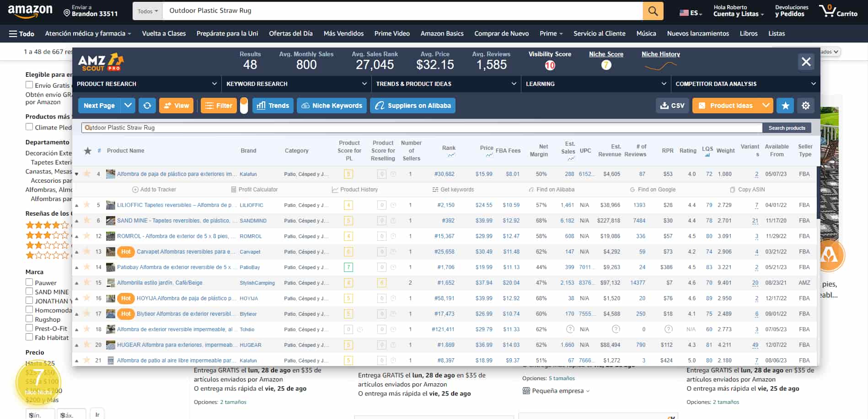Check the Fab Habitat brand checkbox

(29, 337)
